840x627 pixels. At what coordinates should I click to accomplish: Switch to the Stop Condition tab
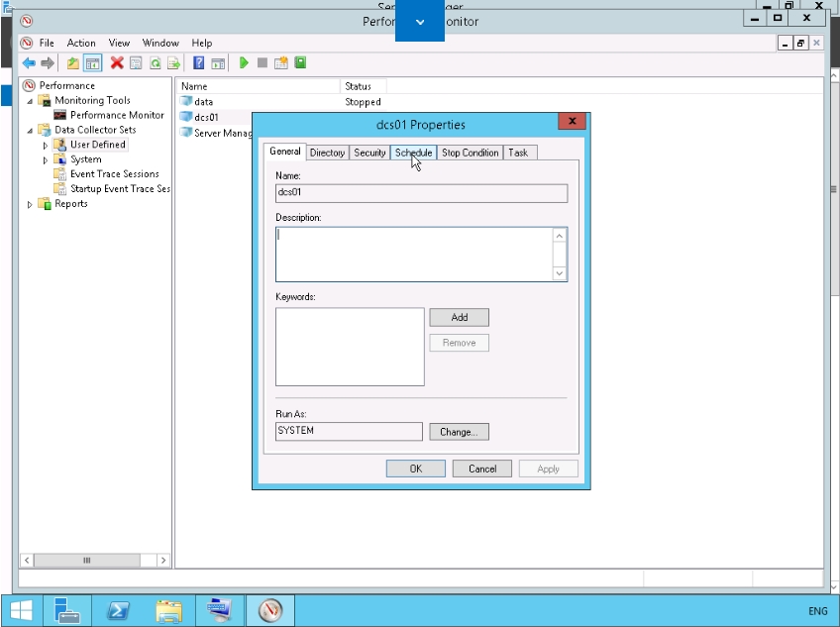470,153
